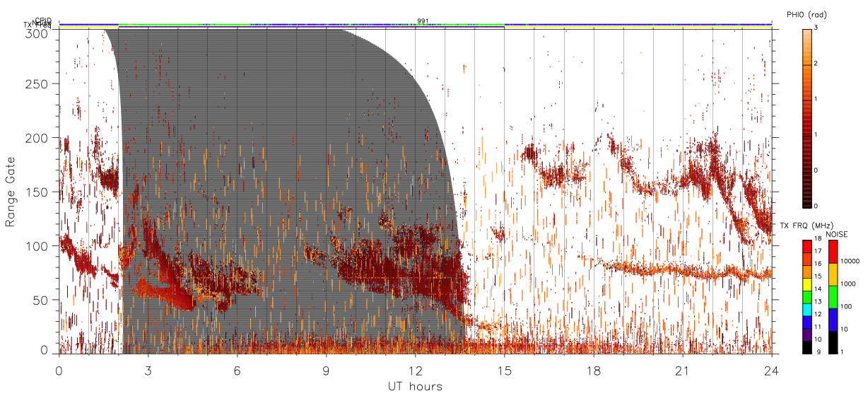This screenshot has height=401, width=868.
Task: Click the "Range Gate" y-axis title
Action: 11,192
